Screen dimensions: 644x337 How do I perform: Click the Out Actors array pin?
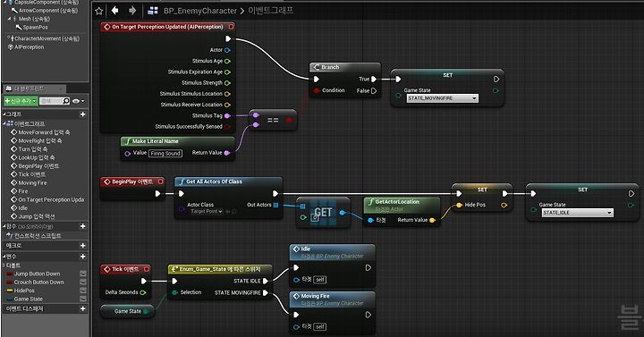click(275, 205)
